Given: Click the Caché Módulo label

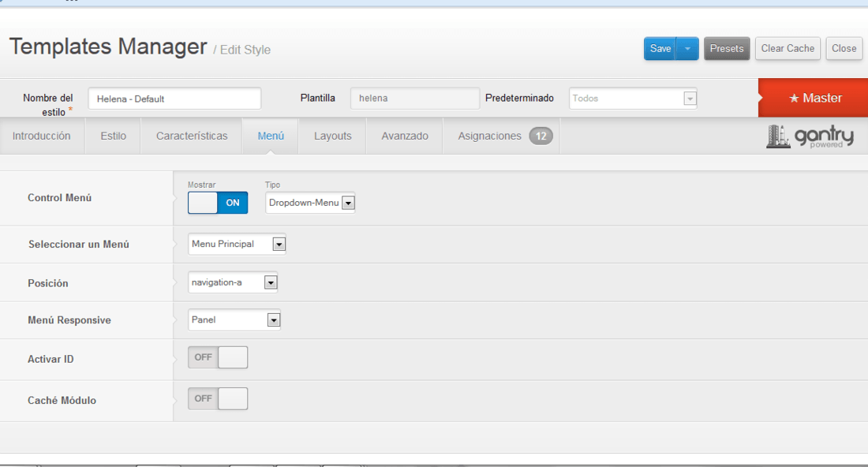Looking at the screenshot, I should (x=62, y=400).
